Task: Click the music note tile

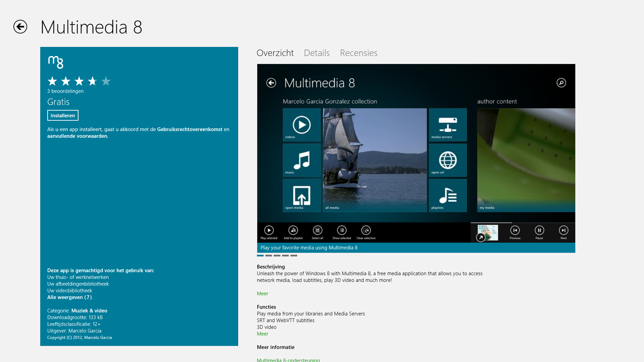Action: (x=302, y=160)
